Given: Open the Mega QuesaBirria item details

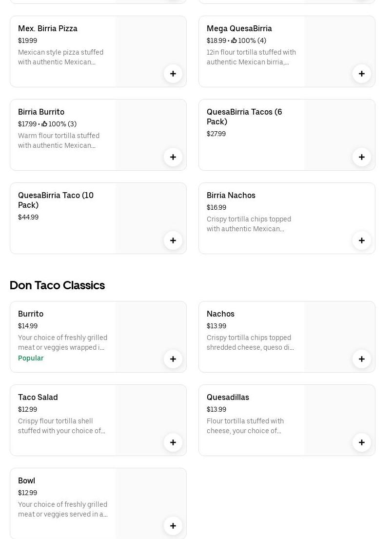Looking at the screenshot, I should (x=239, y=29).
